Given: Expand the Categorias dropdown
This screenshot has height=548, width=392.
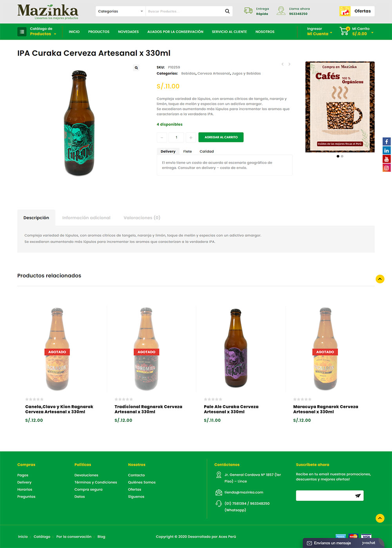Looking at the screenshot, I should [121, 11].
